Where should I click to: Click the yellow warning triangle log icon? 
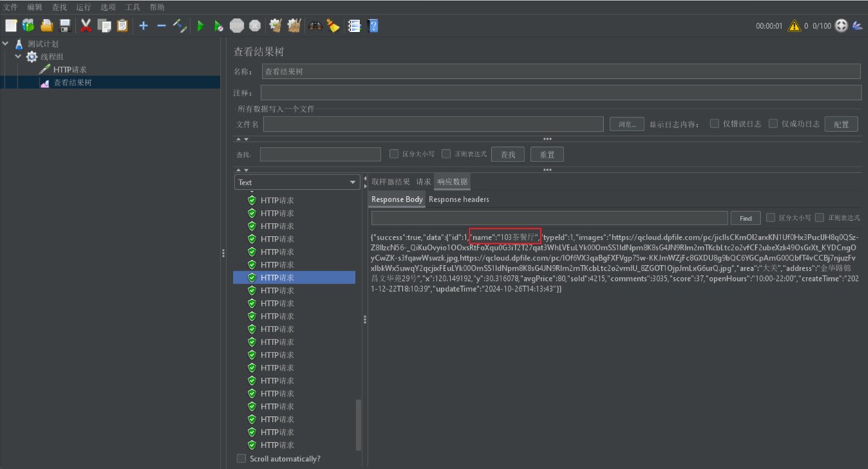tap(794, 26)
